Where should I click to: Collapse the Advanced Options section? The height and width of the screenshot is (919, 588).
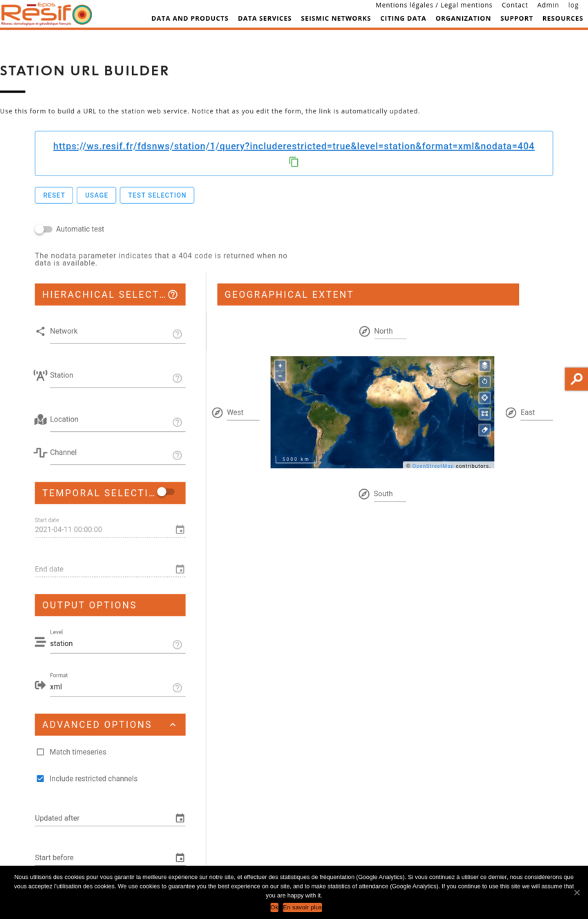pos(173,725)
